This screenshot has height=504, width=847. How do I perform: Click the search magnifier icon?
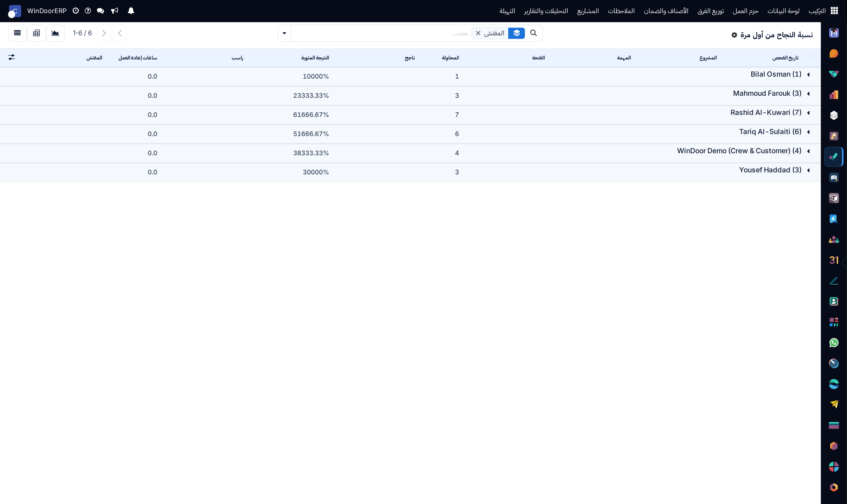coord(533,33)
